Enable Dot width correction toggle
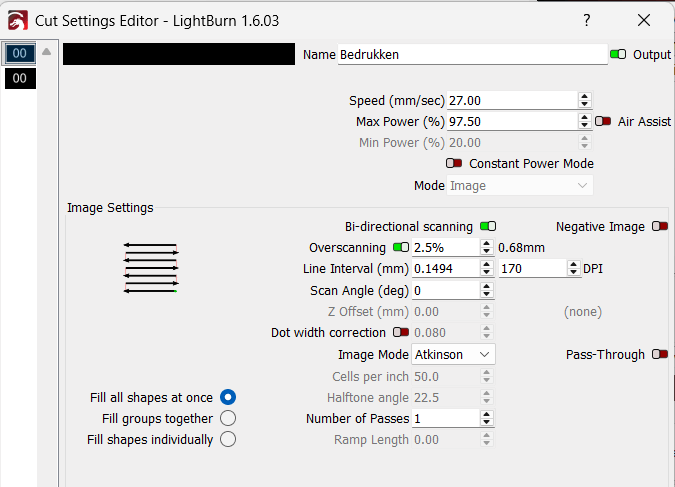The width and height of the screenshot is (675, 487). 401,332
